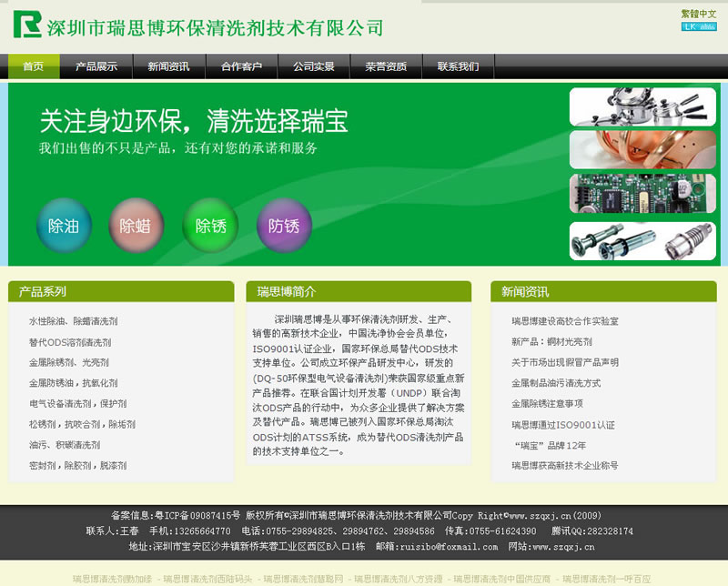Select the pink 除蜡 circle button
The height and width of the screenshot is (586, 728).
pyautogui.click(x=136, y=226)
